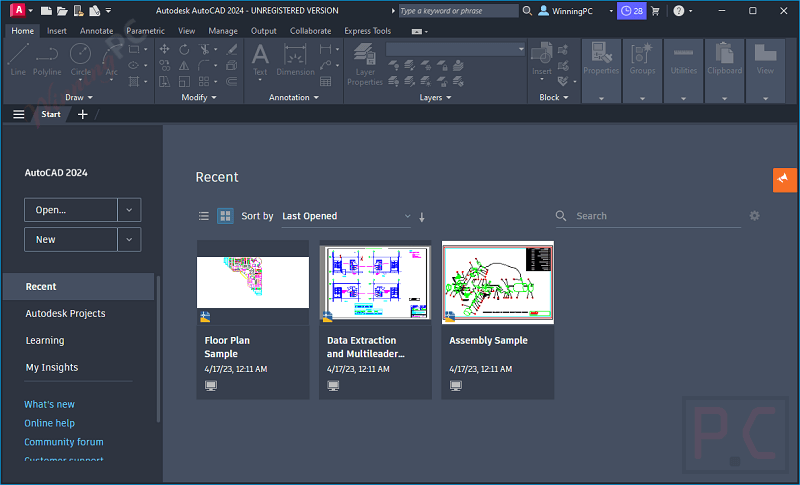800x485 pixels.
Task: Click the shopping cart icon
Action: 656,11
